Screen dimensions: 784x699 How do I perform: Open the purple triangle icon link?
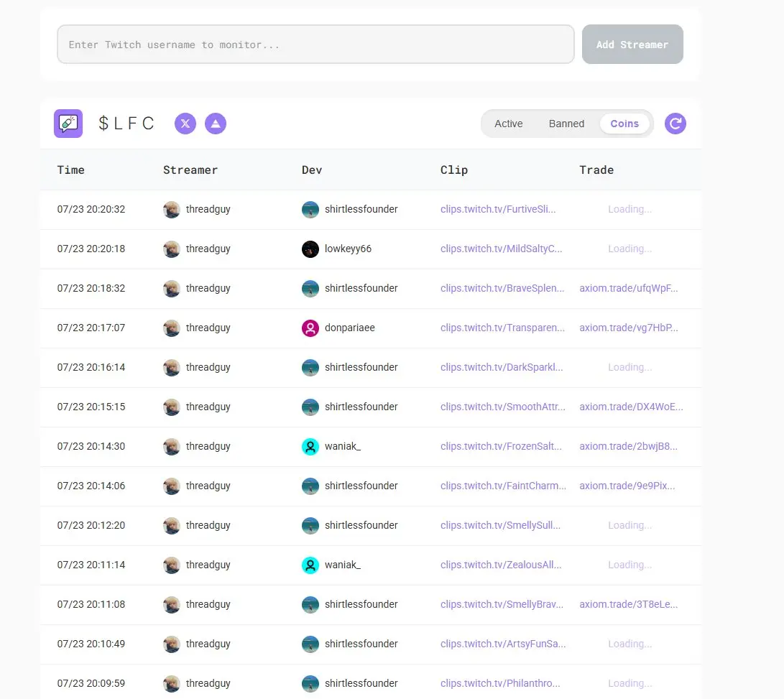tap(216, 124)
